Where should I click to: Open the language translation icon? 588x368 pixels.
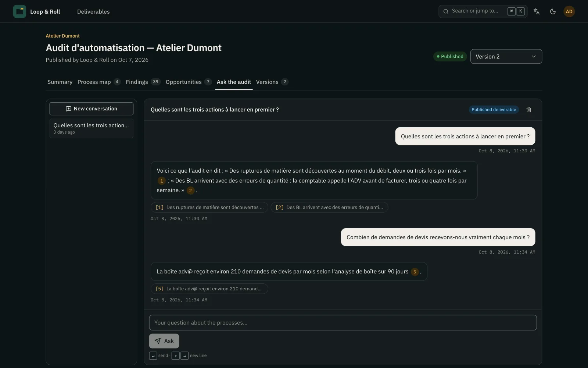click(x=537, y=11)
